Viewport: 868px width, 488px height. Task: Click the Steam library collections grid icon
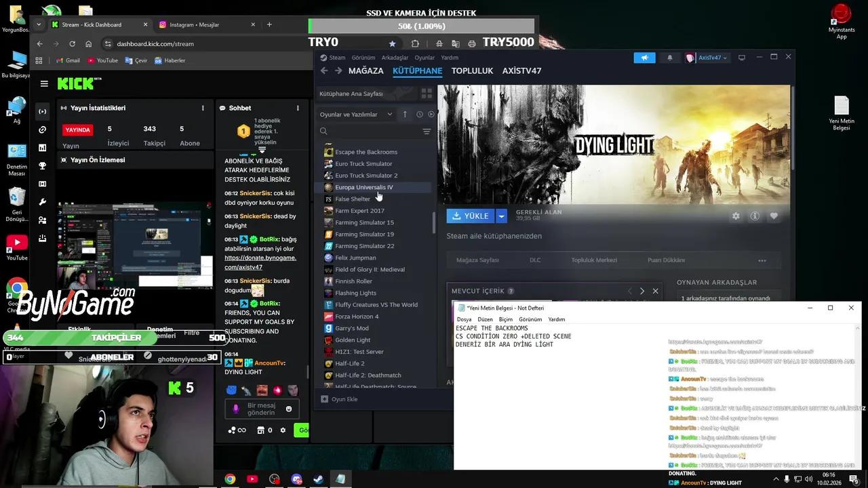click(x=427, y=94)
